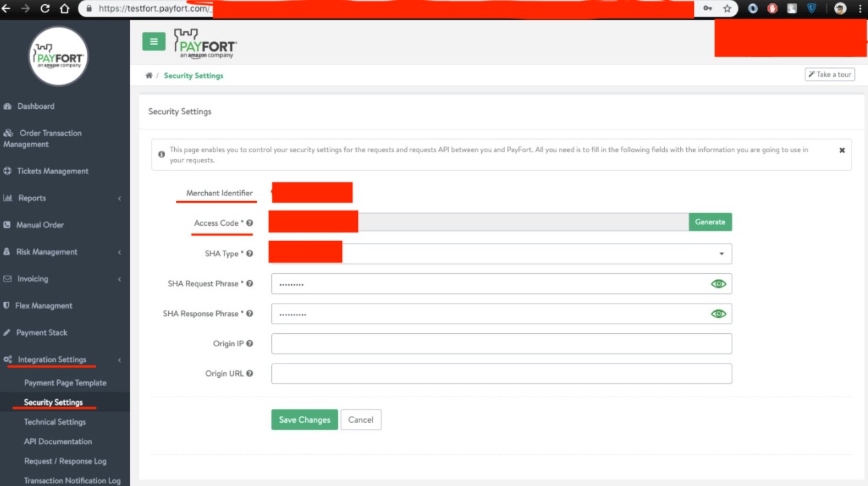
Task: Click the Origin IP input field
Action: click(x=502, y=344)
